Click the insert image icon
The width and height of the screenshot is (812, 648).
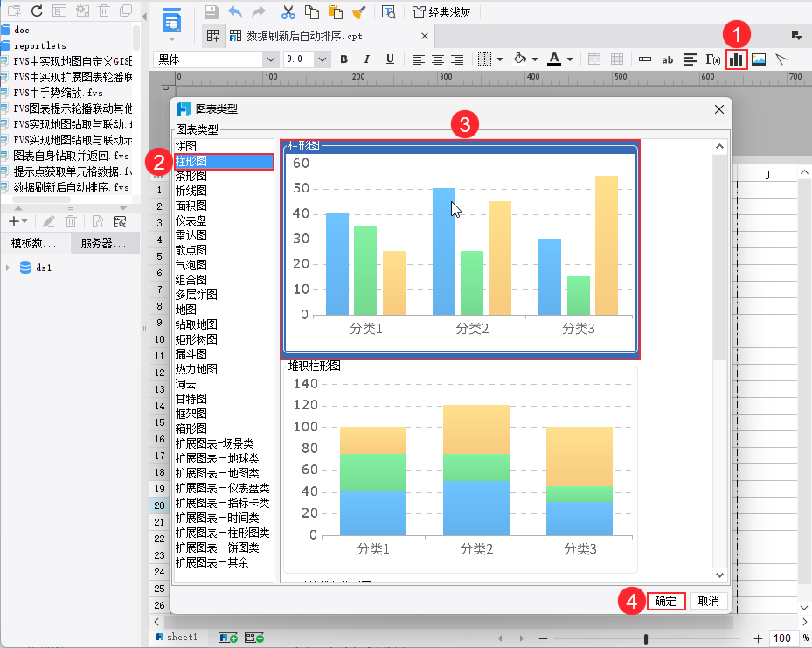[759, 59]
